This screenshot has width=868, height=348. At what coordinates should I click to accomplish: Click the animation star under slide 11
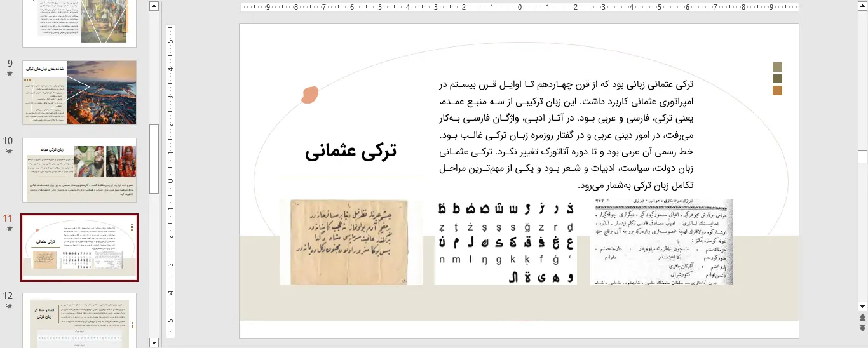click(9, 229)
